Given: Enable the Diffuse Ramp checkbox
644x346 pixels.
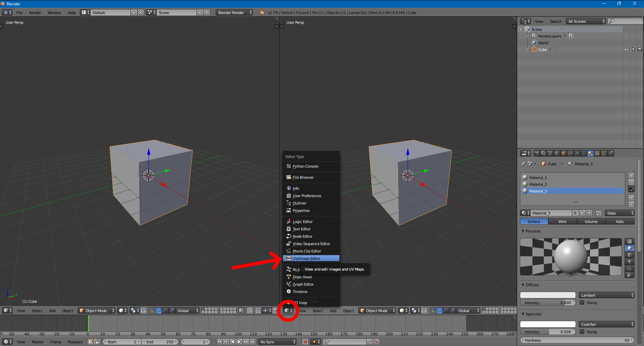Looking at the screenshot, I should [x=582, y=302].
